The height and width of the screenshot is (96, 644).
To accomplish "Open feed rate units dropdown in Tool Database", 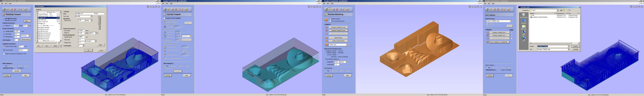I will (x=91, y=41).
